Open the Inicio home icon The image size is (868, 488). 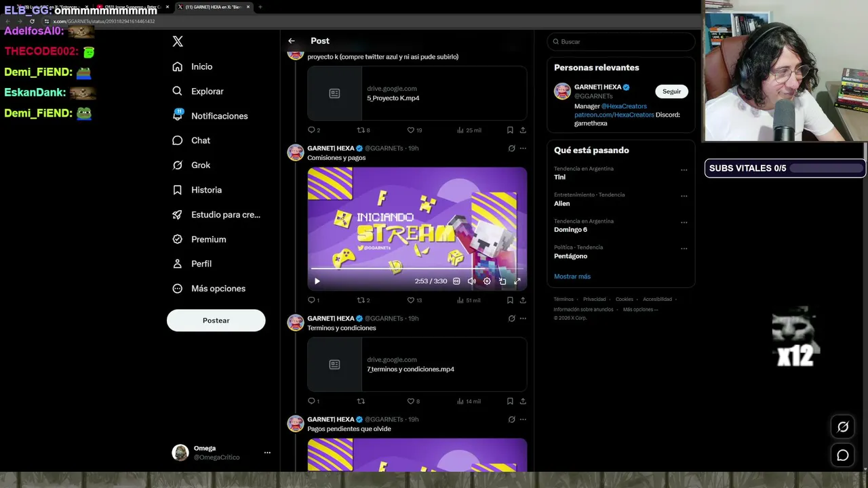178,66
